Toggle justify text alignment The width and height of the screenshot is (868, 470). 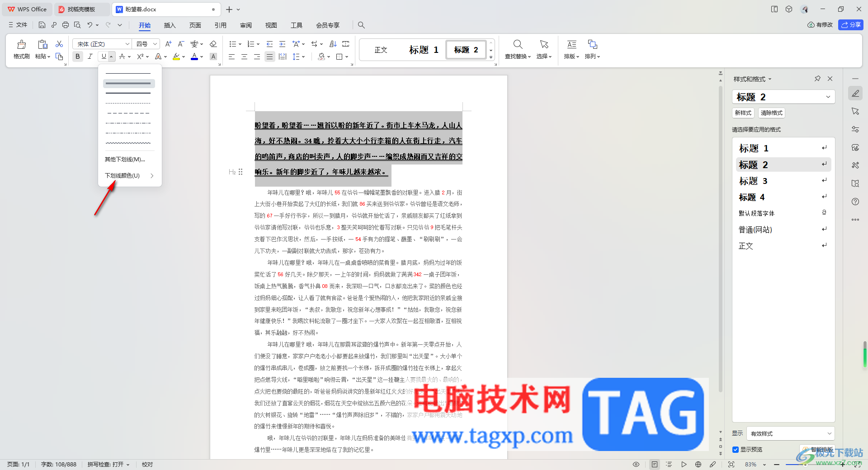tap(269, 56)
